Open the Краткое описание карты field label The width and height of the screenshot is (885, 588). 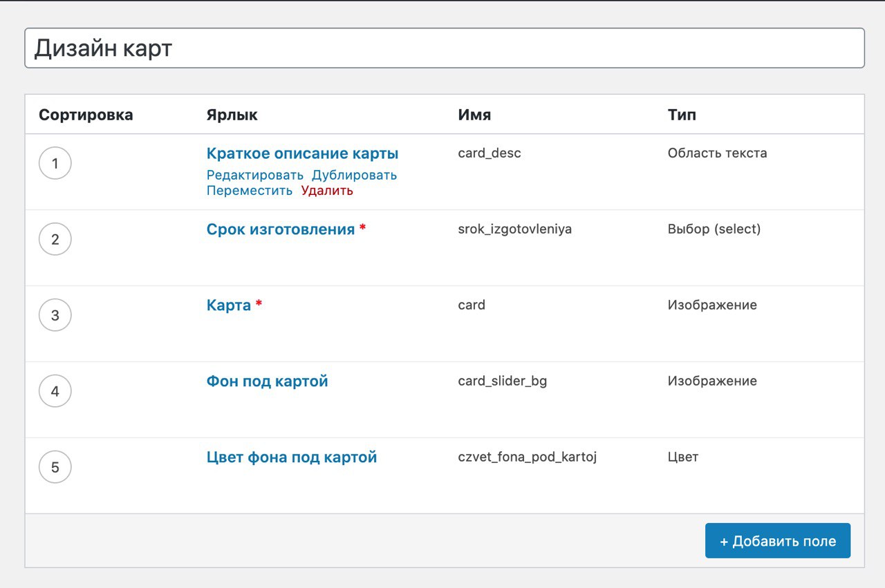[302, 153]
